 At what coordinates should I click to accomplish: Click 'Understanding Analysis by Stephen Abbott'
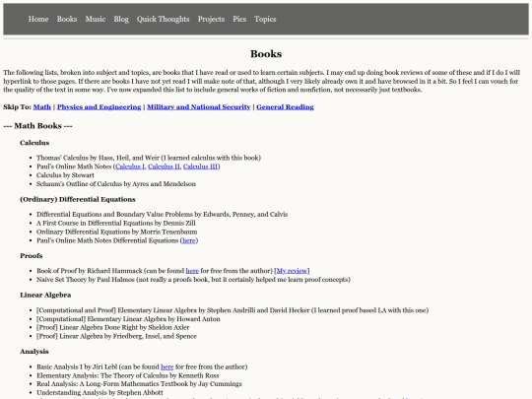100,392
